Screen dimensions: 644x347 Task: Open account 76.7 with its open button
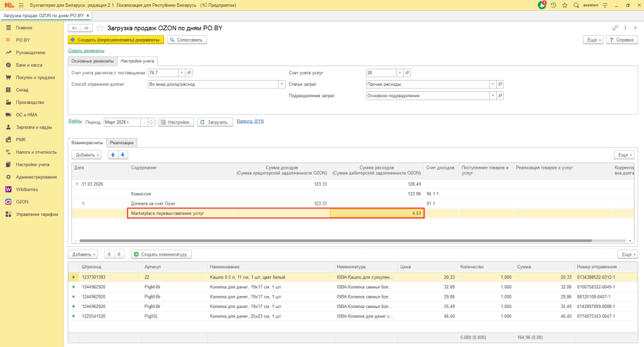point(189,73)
